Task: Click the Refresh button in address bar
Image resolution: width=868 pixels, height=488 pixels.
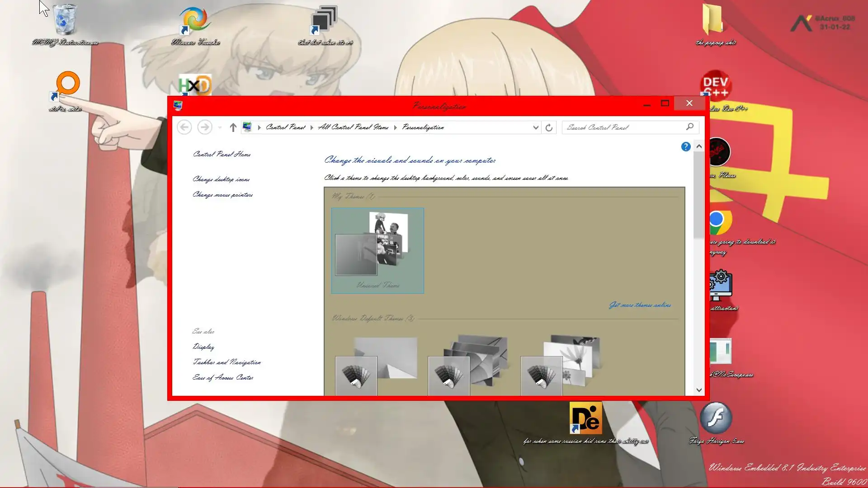Action: tap(549, 128)
